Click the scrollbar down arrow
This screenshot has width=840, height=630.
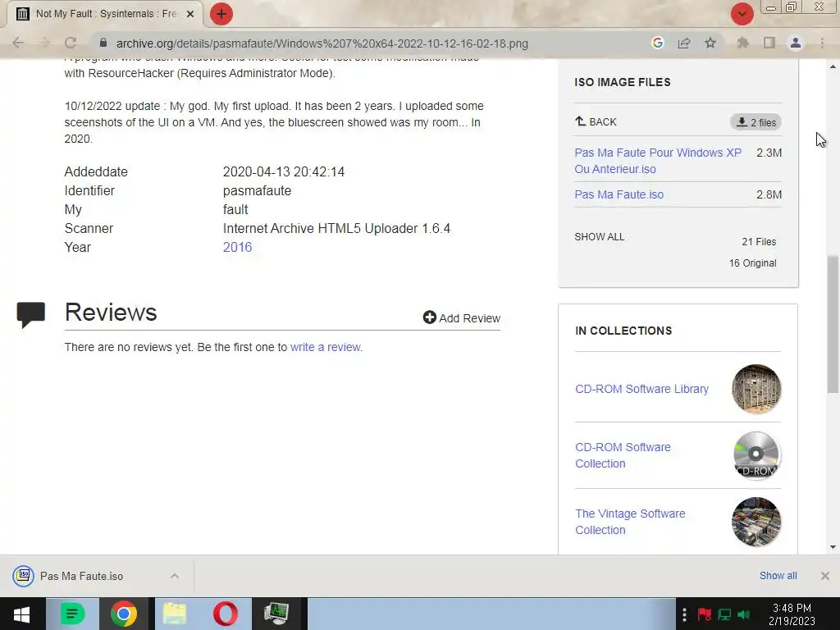click(x=833, y=547)
